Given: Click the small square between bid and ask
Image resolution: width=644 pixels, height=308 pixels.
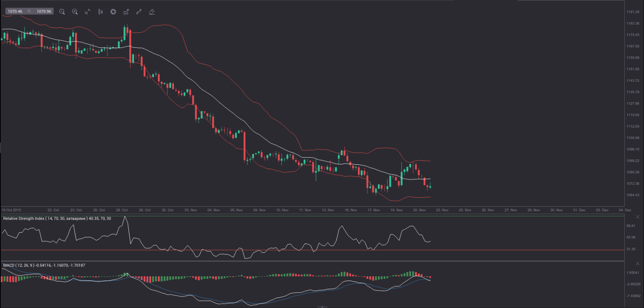Looking at the screenshot, I should point(29,11).
